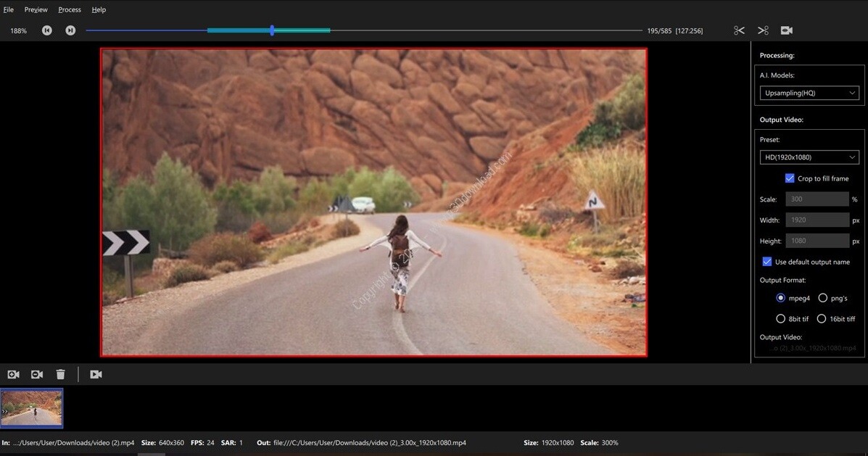Click the trim range [127:256] text
Image resolution: width=868 pixels, height=456 pixels.
pos(689,31)
